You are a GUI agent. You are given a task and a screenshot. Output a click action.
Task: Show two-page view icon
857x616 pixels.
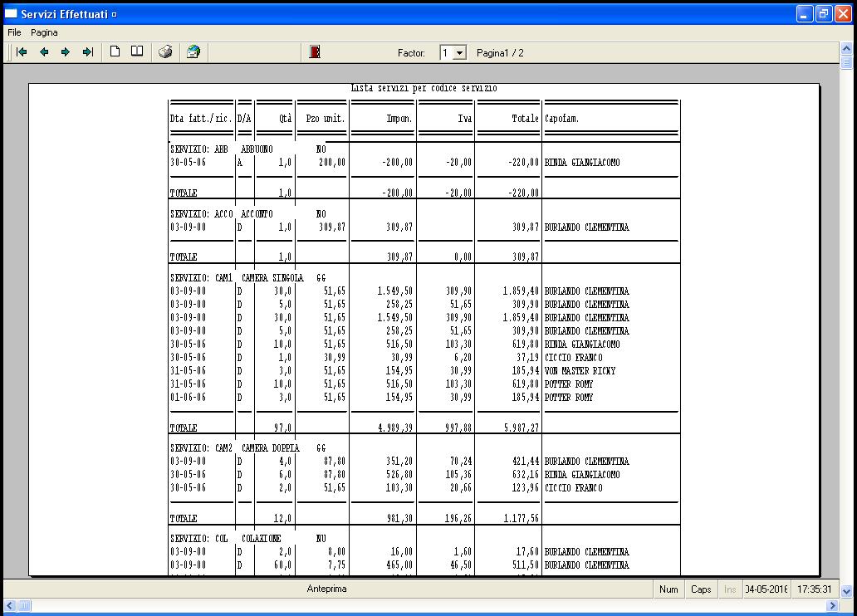[137, 52]
